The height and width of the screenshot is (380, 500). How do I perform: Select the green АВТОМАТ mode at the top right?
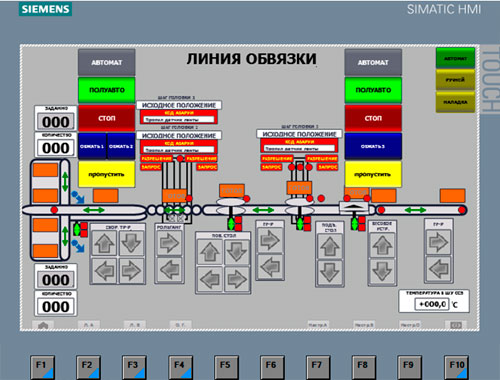point(455,59)
